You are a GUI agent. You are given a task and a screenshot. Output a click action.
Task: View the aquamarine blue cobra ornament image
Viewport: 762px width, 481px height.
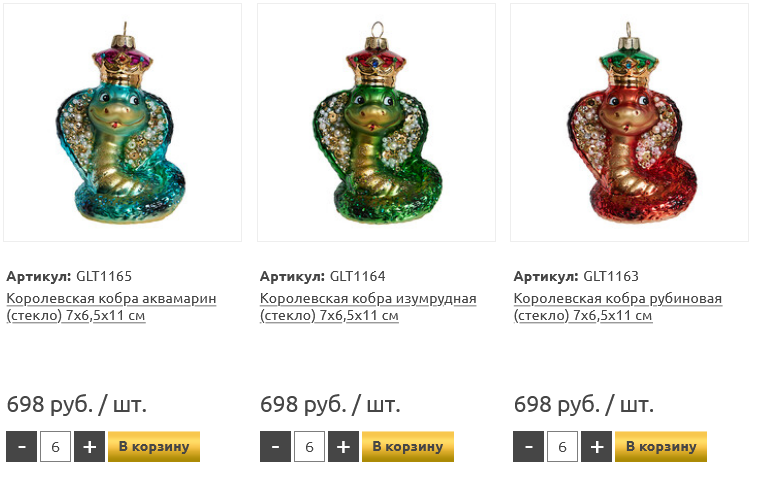click(x=122, y=122)
